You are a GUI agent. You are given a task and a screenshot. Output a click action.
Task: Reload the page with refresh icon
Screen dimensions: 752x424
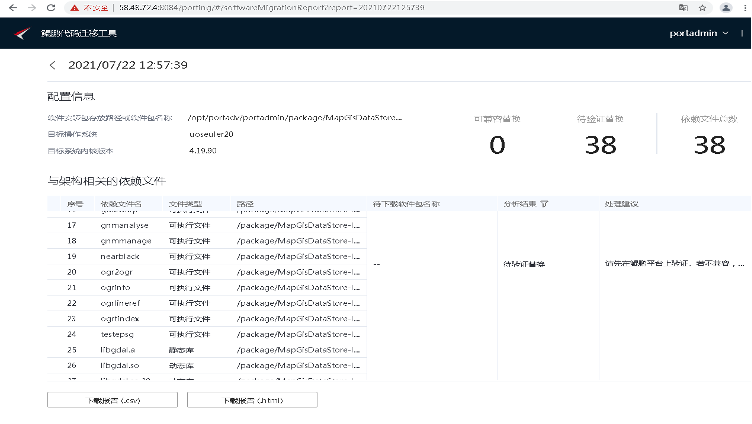(x=51, y=8)
